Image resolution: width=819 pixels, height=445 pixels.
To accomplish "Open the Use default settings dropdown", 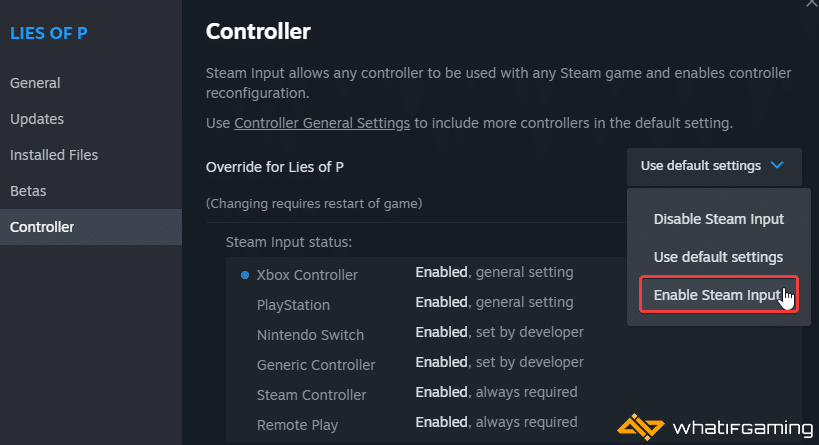I will pyautogui.click(x=714, y=166).
